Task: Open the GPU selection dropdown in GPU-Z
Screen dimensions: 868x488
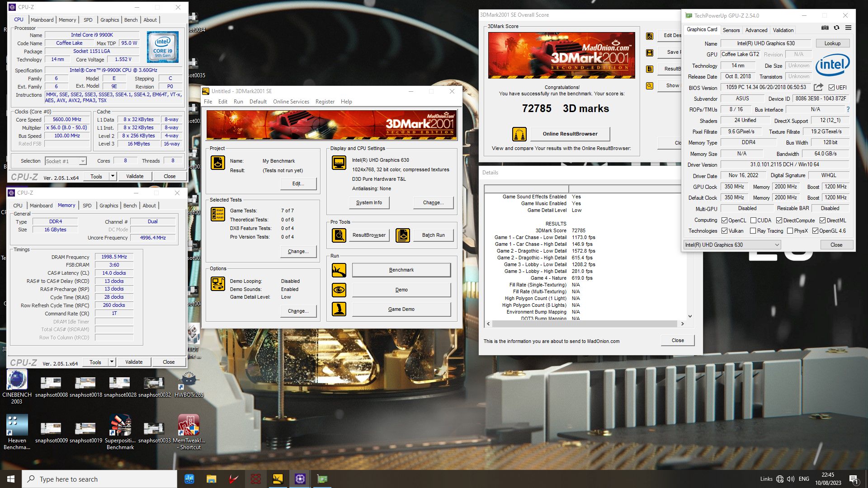Action: (x=732, y=245)
